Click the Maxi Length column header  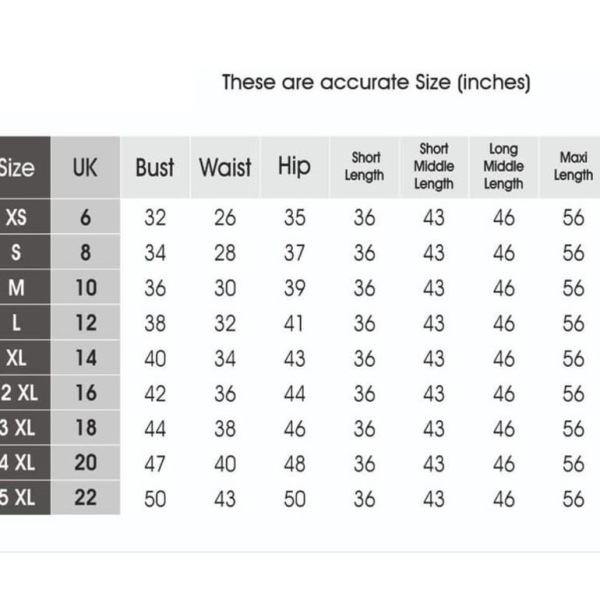(573, 166)
